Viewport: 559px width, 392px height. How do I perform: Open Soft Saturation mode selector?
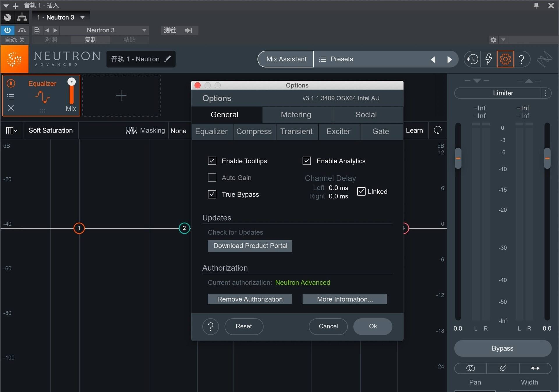point(51,130)
